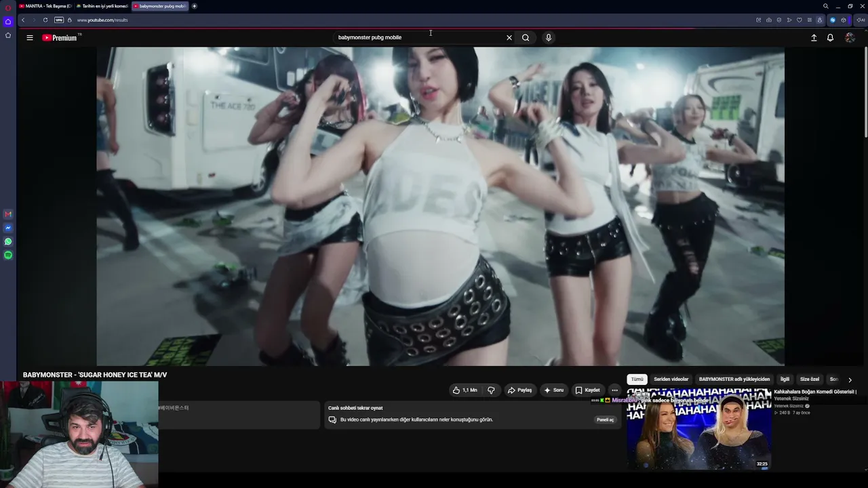Open the chat replay with Paneli aç
Viewport: 868px width, 488px height.
click(x=605, y=420)
